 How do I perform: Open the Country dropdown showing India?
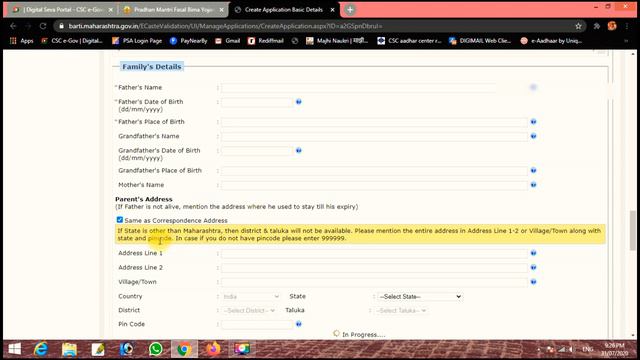point(251,296)
